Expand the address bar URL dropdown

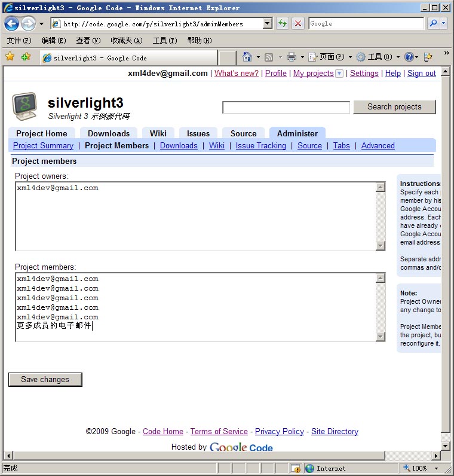click(x=268, y=23)
